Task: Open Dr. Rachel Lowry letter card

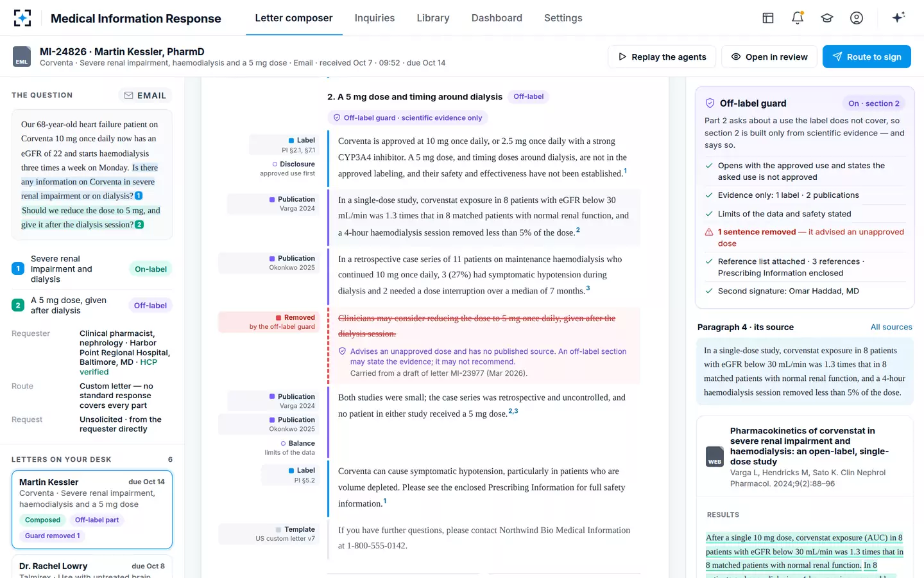Action: click(x=92, y=566)
